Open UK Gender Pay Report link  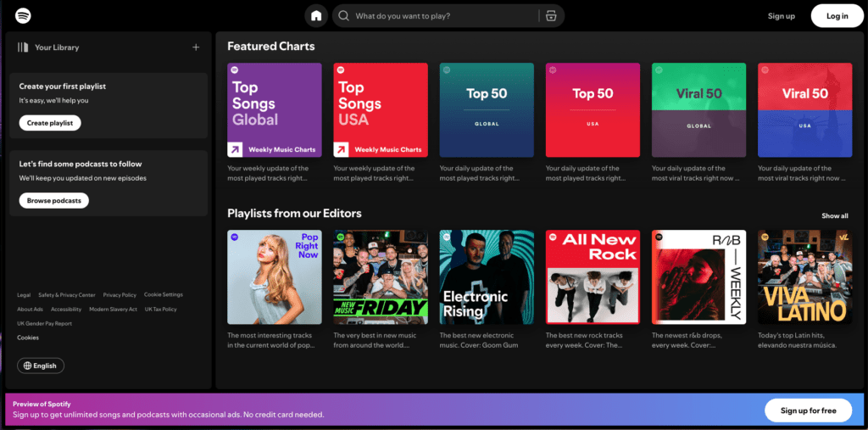coord(44,324)
